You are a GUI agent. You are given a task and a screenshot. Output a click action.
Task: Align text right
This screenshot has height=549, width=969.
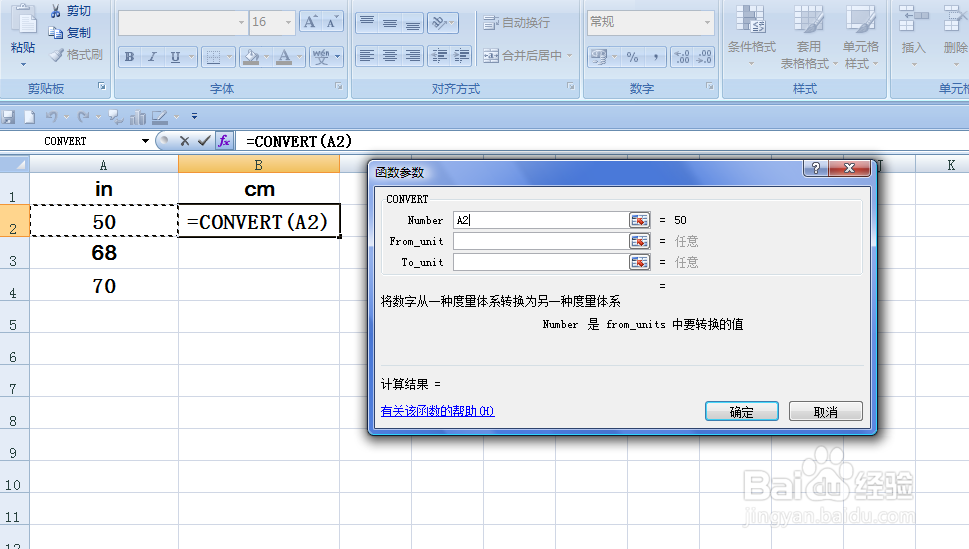(x=413, y=56)
